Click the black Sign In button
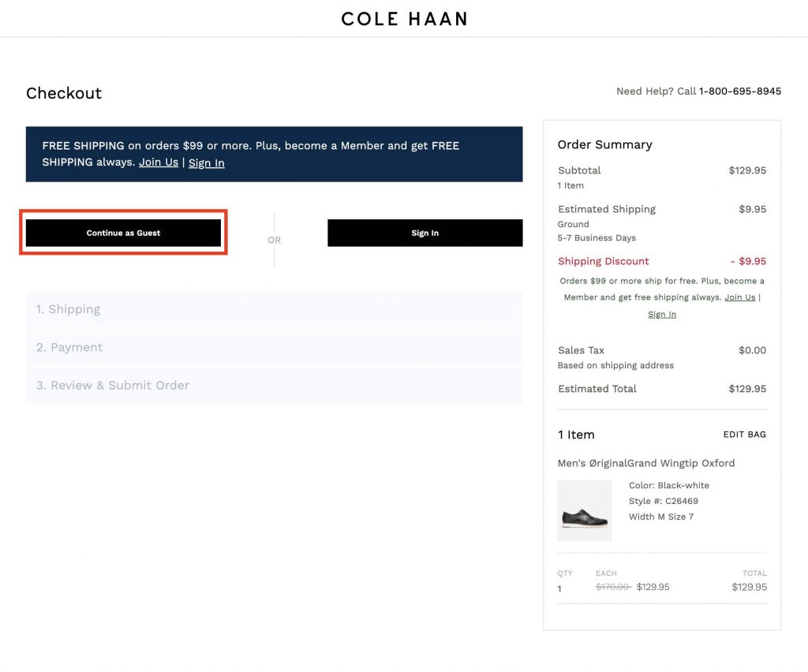Viewport: 808px width, 672px height. click(x=425, y=233)
